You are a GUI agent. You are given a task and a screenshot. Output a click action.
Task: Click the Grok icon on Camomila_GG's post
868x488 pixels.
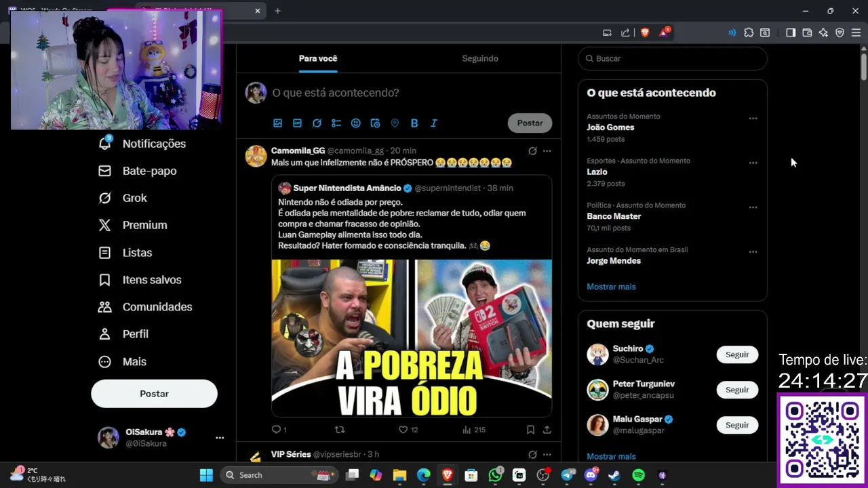[x=532, y=151]
